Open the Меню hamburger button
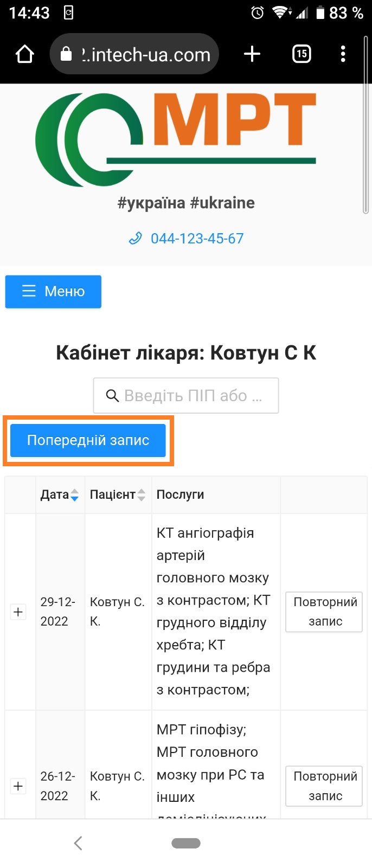Viewport: 372px width, 868px height. [x=53, y=292]
